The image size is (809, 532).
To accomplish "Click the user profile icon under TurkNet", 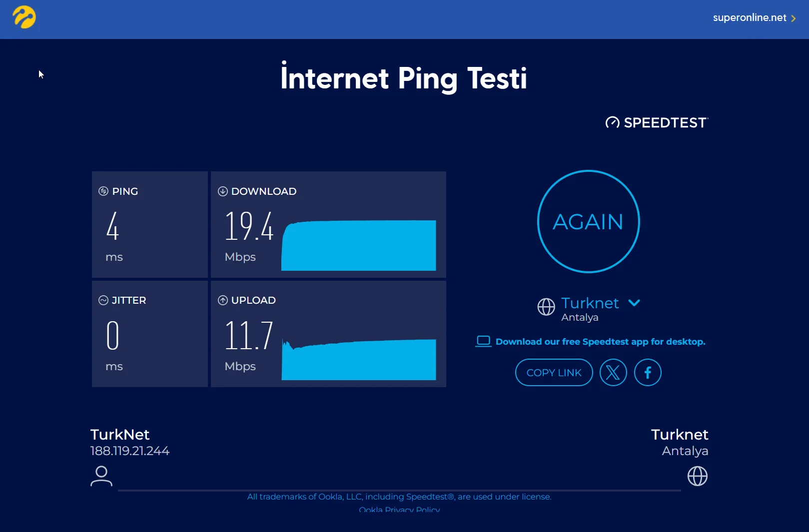I will tap(101, 476).
